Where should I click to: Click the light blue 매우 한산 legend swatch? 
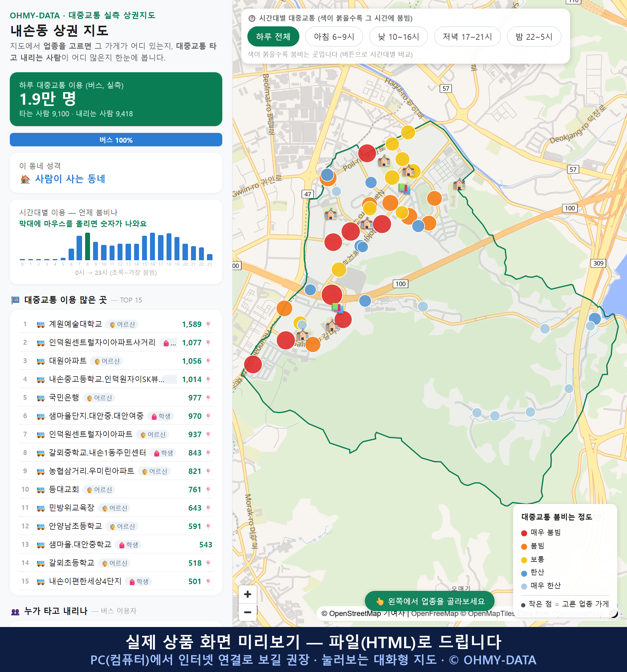click(x=524, y=587)
